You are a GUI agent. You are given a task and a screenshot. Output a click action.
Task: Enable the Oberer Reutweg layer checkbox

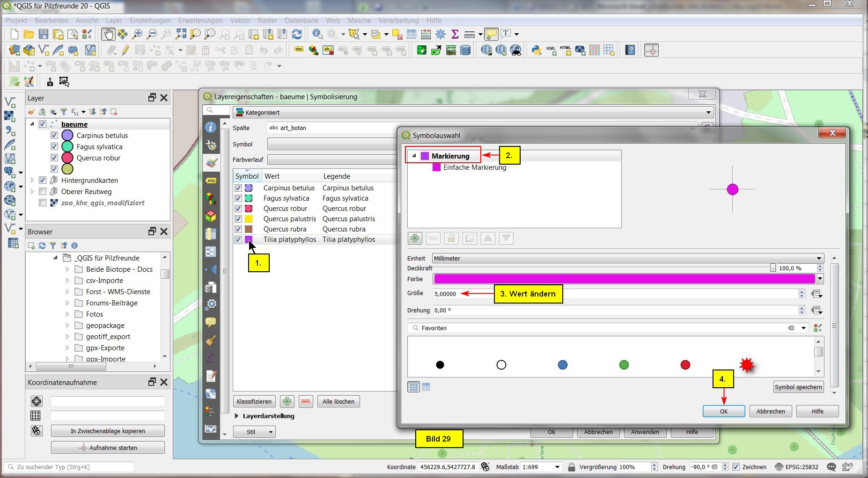[x=43, y=192]
